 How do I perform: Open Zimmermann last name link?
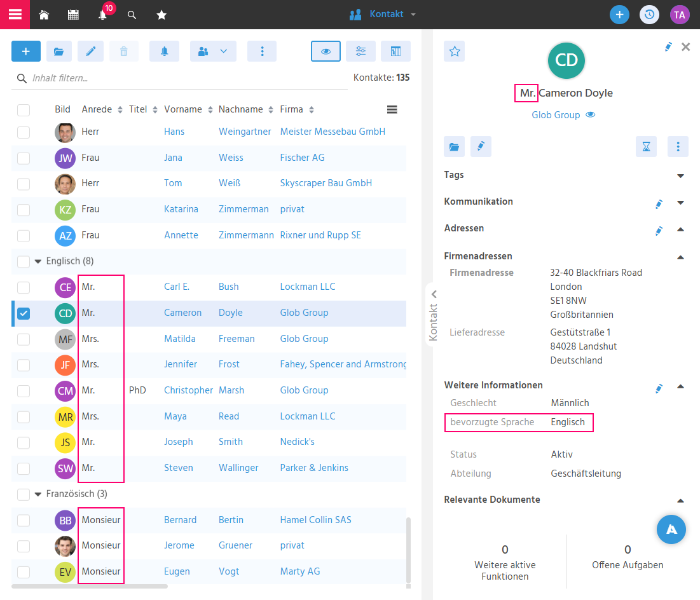246,235
